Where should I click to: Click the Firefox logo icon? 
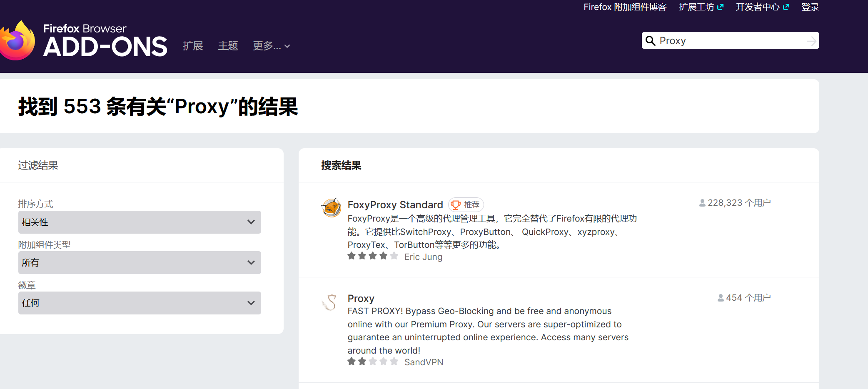click(17, 41)
